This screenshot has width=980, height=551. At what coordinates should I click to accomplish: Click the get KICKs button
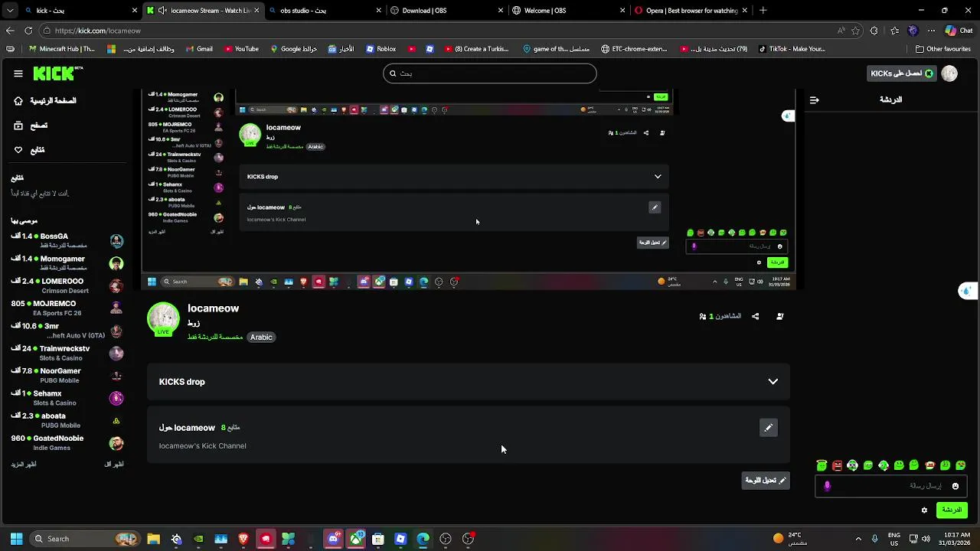902,73
